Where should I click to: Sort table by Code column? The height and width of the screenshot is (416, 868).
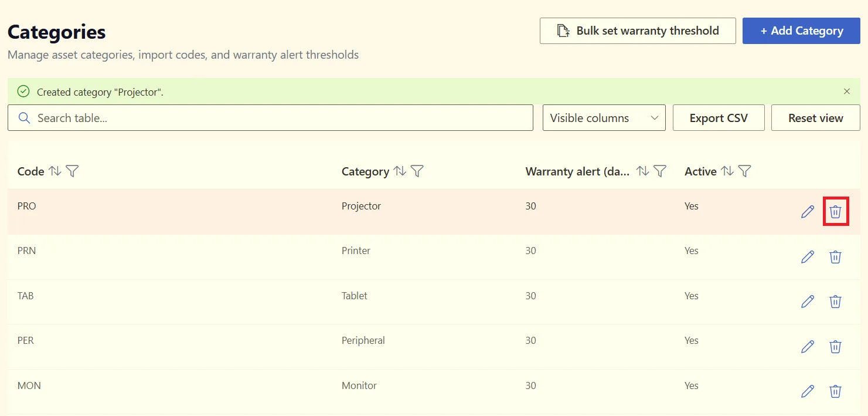click(x=55, y=171)
